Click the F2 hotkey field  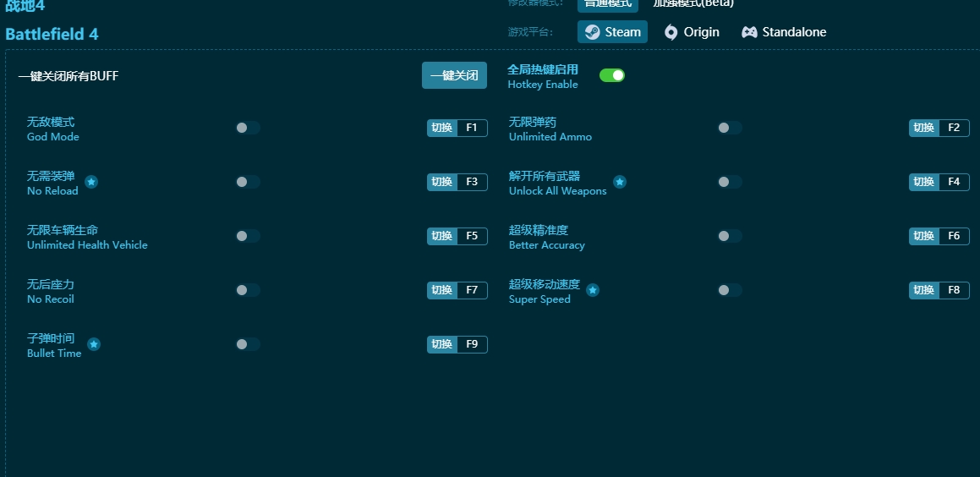point(954,129)
